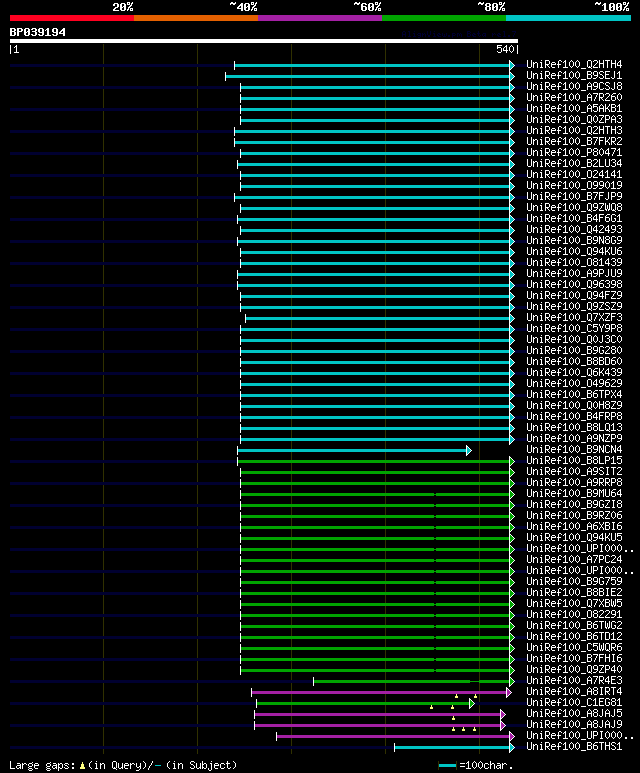Image resolution: width=640 pixels, height=773 pixels.
Task: Click the cyan =100char. scale bar sample
Action: 447,766
